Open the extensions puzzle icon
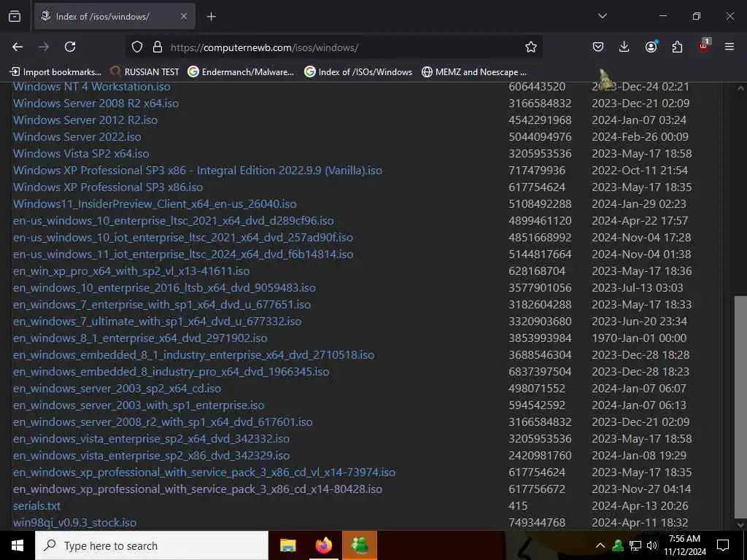The height and width of the screenshot is (560, 747). pos(677,47)
